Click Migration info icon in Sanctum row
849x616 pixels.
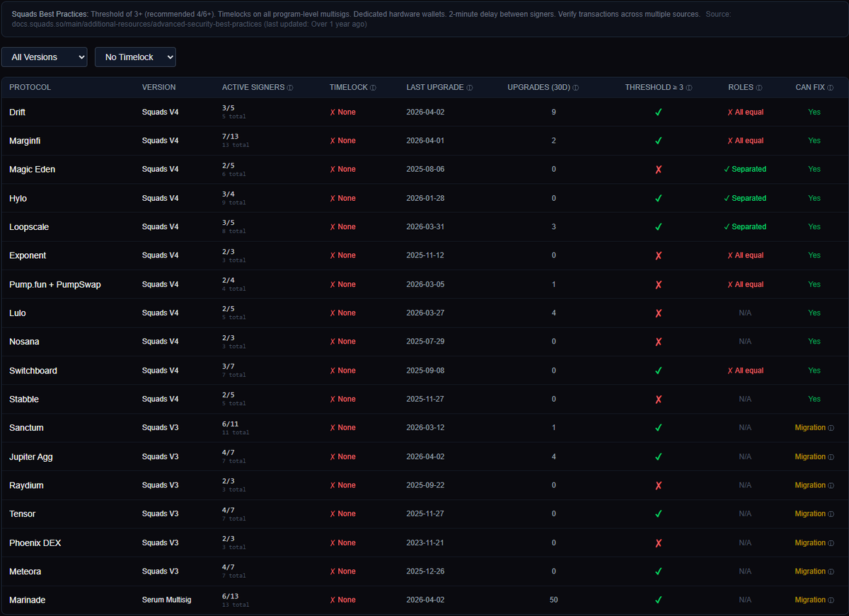pyautogui.click(x=831, y=428)
